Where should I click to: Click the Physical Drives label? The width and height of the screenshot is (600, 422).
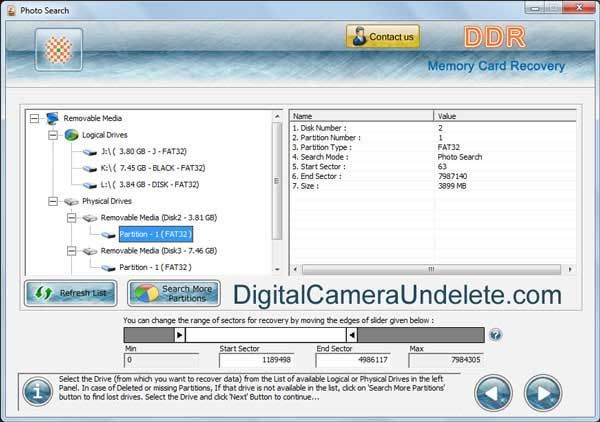(x=107, y=201)
